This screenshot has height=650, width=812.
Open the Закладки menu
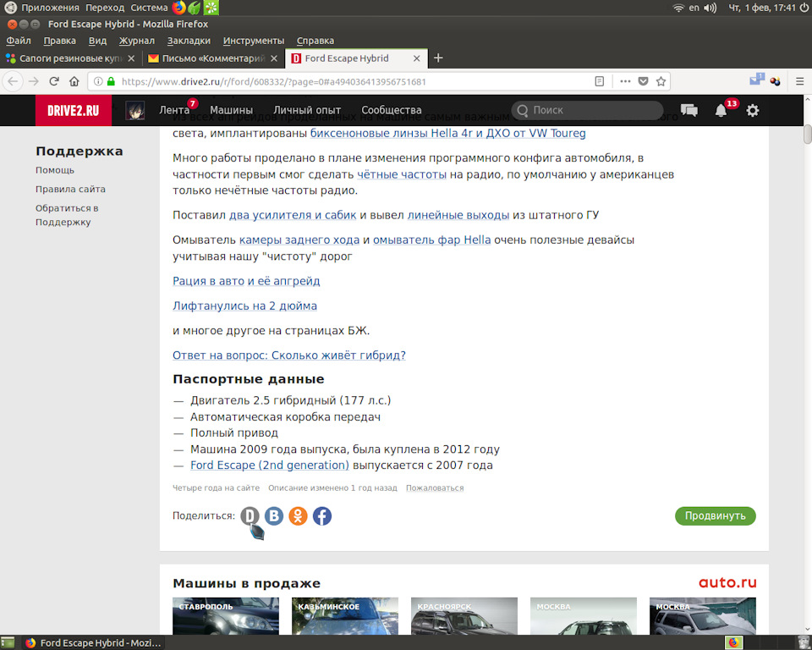click(x=189, y=41)
